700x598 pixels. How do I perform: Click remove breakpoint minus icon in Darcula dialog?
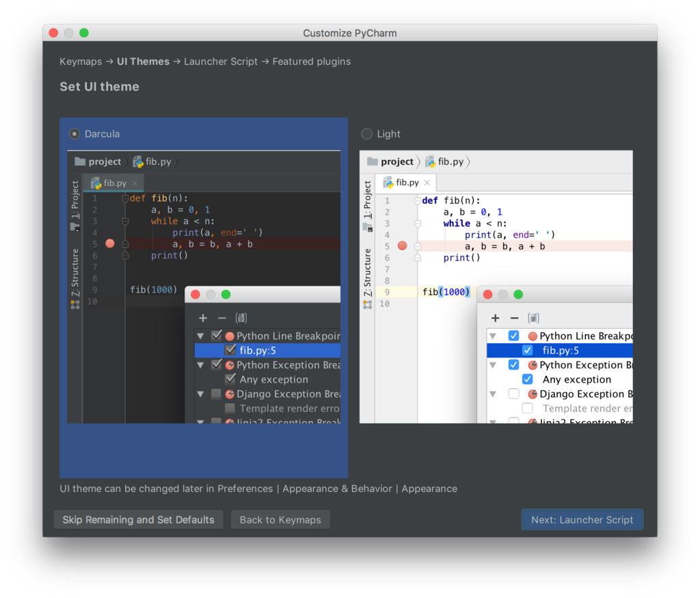tap(222, 318)
